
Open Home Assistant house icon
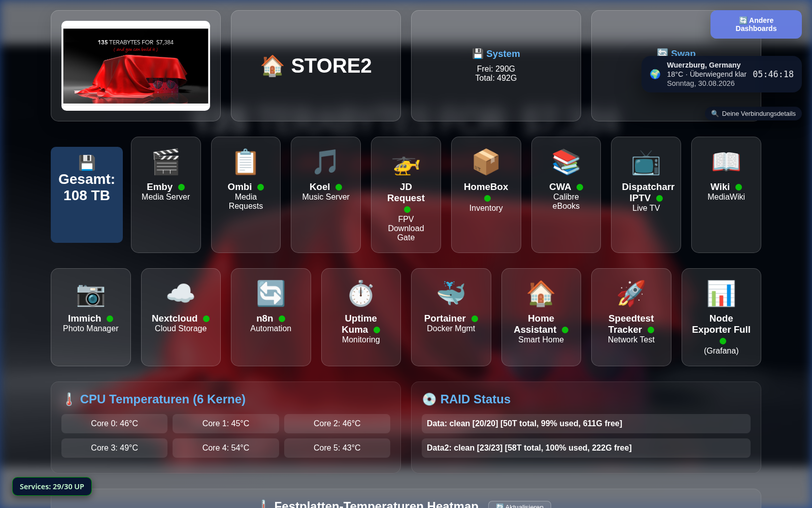tap(541, 294)
